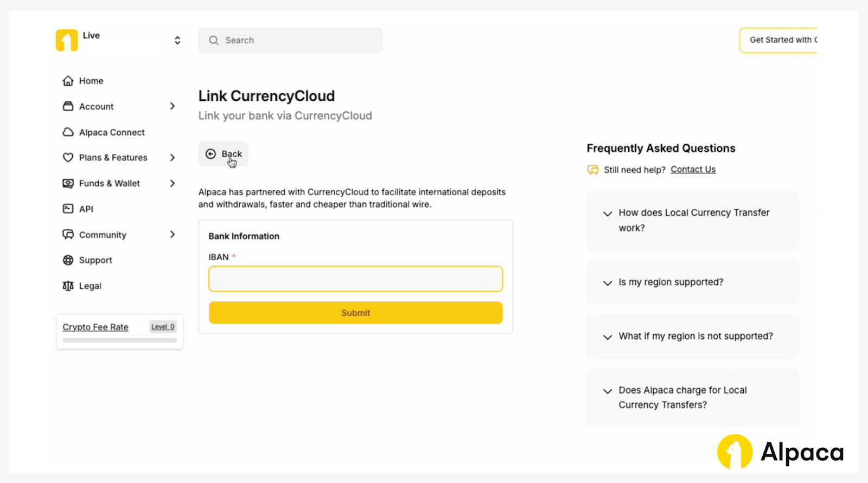Expand the Funds & Wallet submenu chevron
This screenshot has height=483, width=868.
(x=173, y=183)
